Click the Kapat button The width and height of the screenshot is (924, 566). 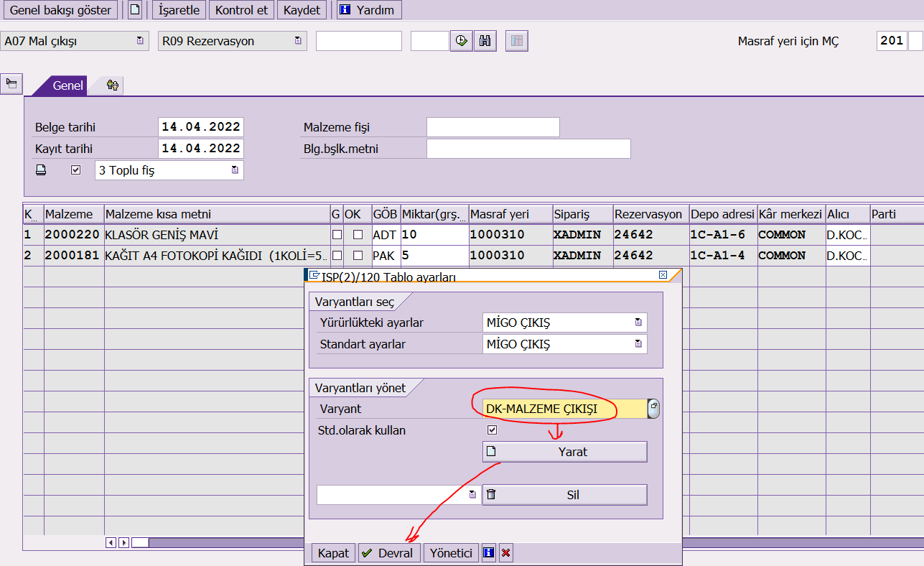334,552
